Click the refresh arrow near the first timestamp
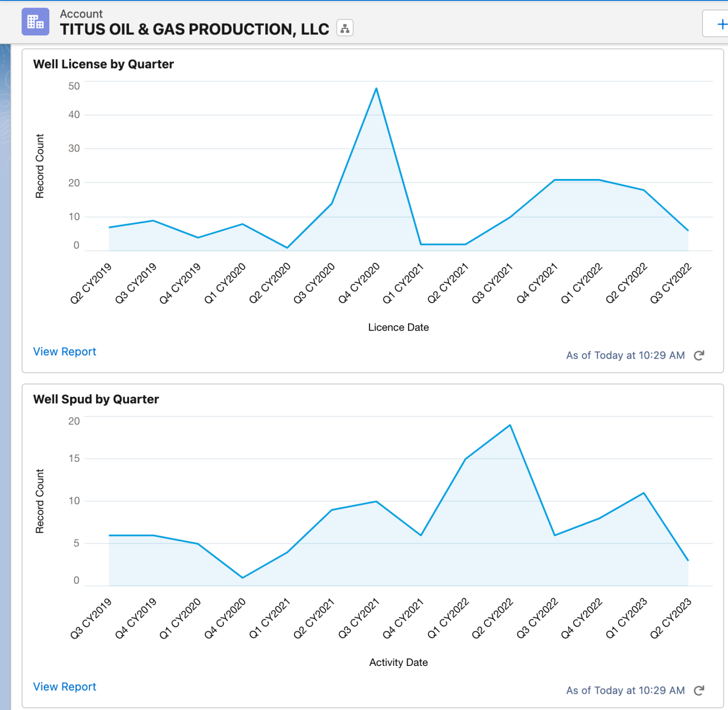 (x=699, y=356)
